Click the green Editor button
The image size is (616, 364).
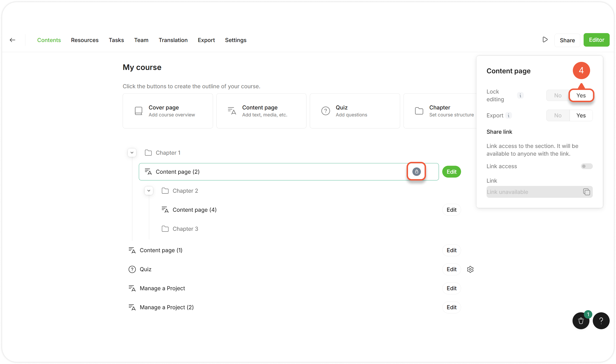[x=596, y=40]
